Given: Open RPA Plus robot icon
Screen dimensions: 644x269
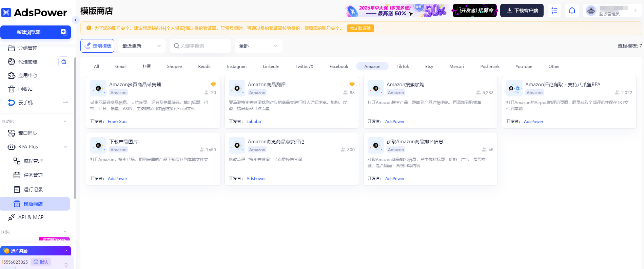Looking at the screenshot, I should (x=12, y=147).
